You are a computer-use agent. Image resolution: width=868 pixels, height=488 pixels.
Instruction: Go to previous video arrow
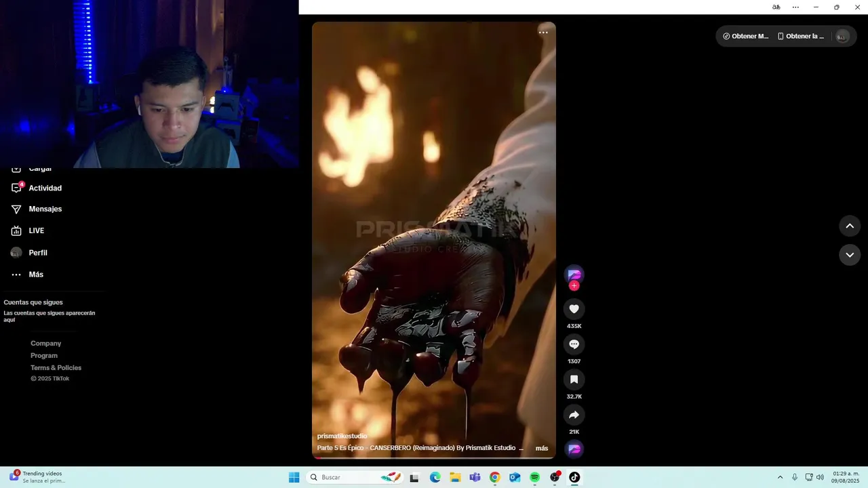click(850, 226)
